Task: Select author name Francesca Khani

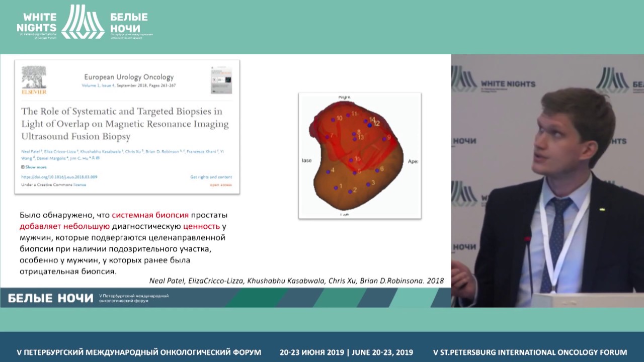Action: pos(201,151)
